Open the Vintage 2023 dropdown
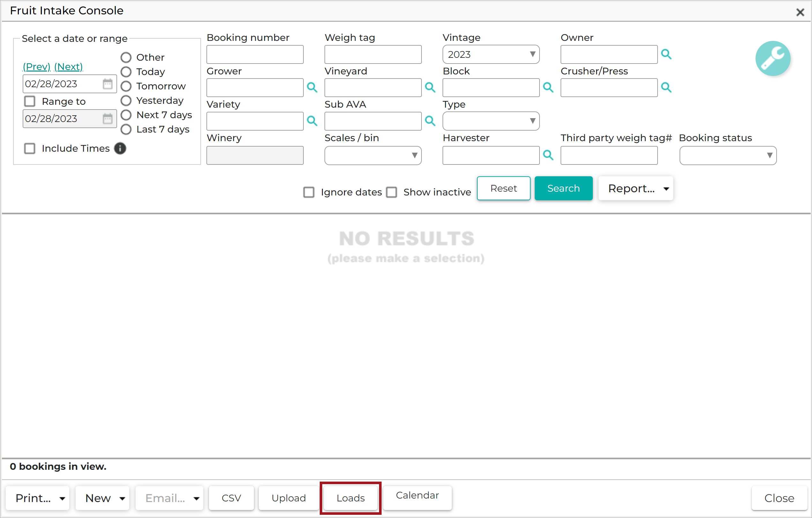This screenshot has width=812, height=518. point(491,54)
